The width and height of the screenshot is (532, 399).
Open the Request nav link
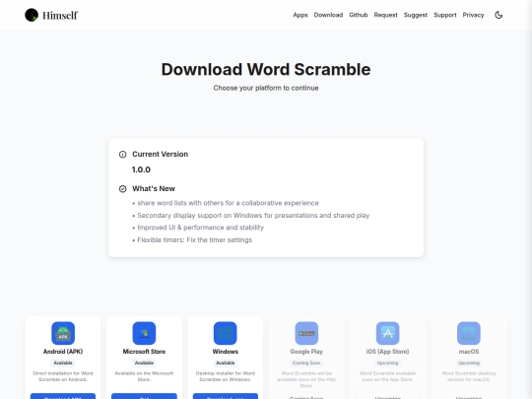tap(386, 15)
